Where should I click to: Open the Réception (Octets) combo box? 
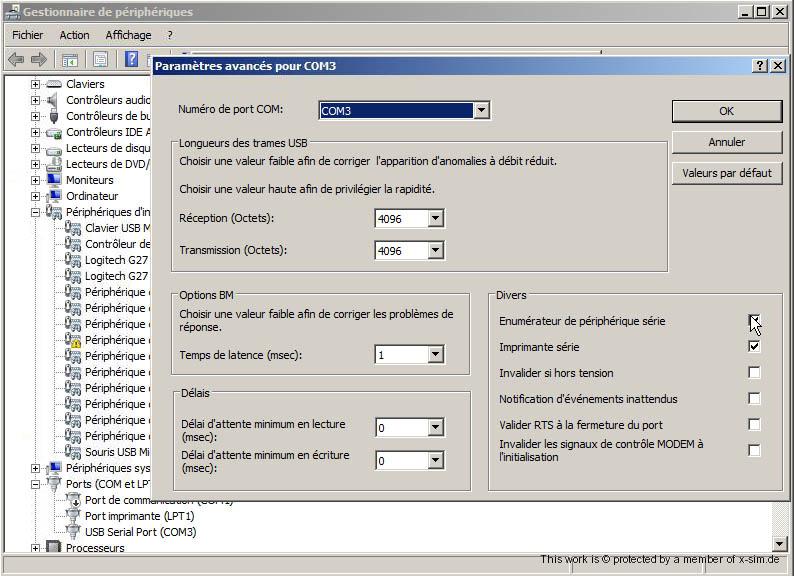(x=435, y=219)
